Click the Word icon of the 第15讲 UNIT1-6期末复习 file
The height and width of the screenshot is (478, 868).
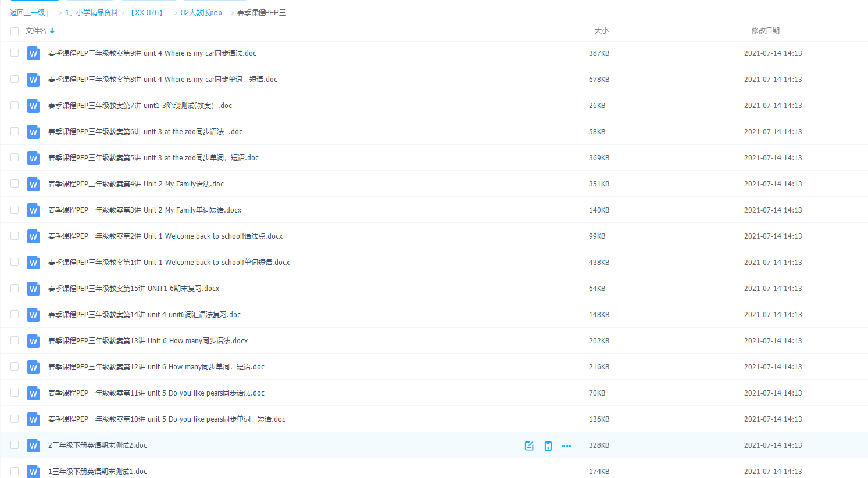(x=33, y=289)
